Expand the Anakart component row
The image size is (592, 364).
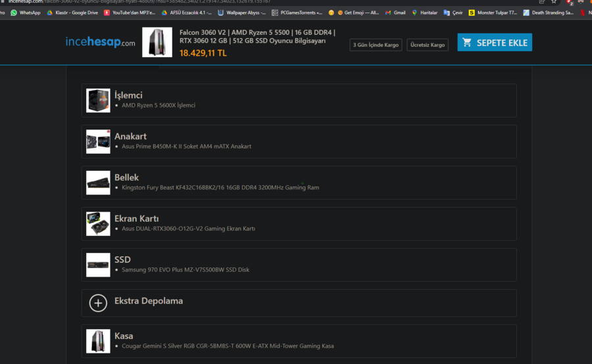tap(299, 141)
